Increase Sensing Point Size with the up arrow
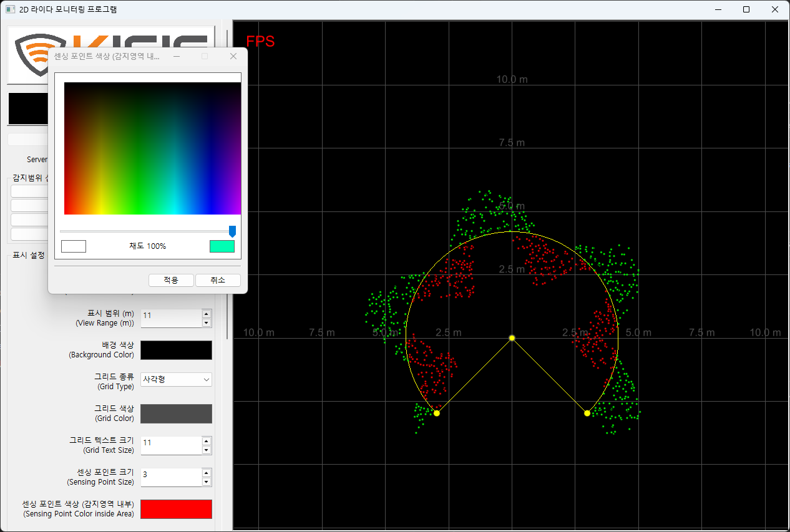Screen dimensions: 790x532 (x=207, y=473)
